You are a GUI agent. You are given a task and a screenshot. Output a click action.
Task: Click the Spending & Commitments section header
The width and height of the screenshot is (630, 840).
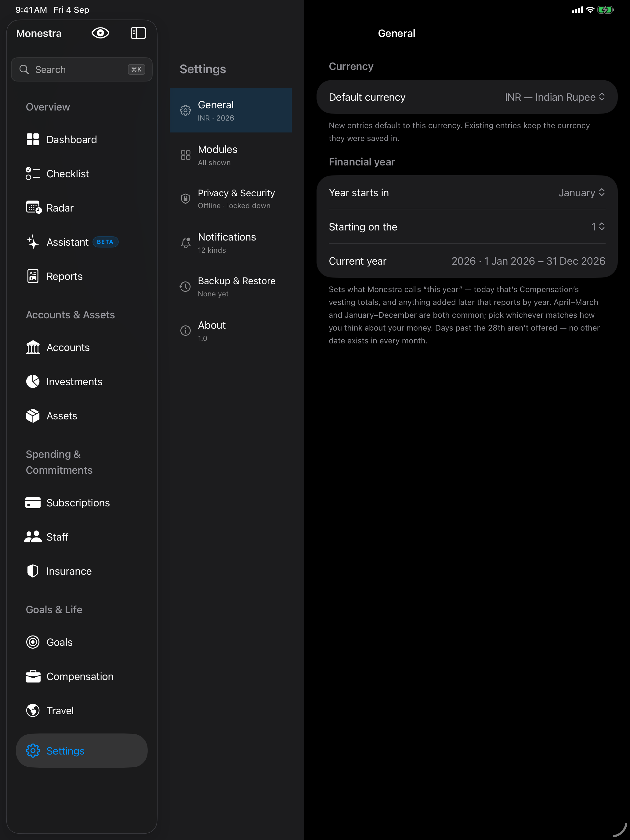pyautogui.click(x=59, y=462)
